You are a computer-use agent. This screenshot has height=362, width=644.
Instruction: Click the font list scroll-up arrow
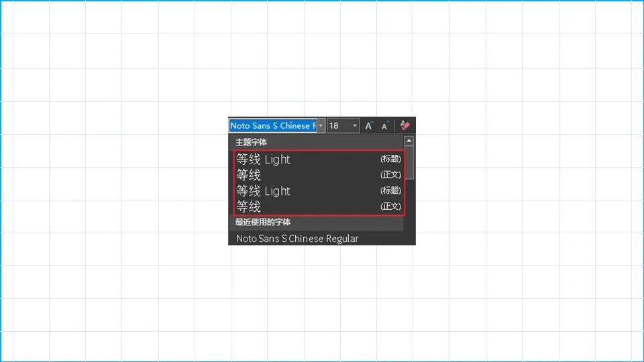[409, 141]
